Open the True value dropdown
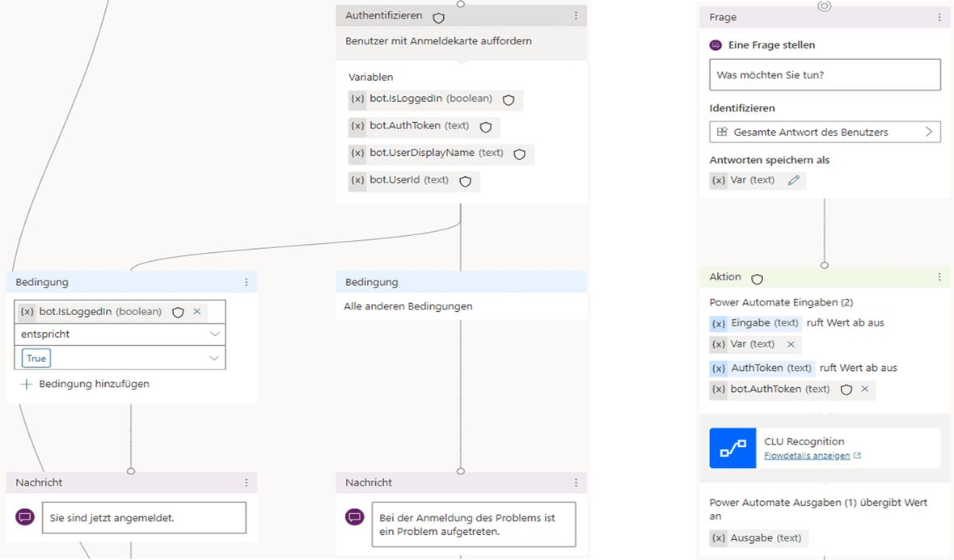 (120, 358)
